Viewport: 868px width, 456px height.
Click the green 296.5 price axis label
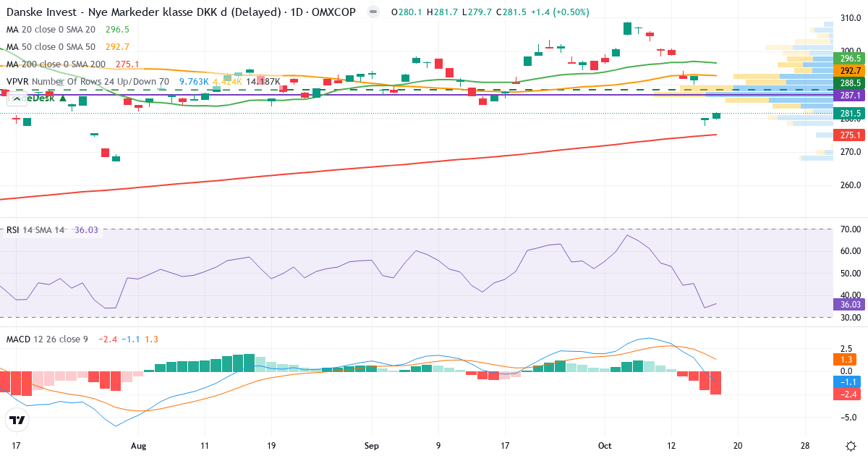tap(850, 59)
